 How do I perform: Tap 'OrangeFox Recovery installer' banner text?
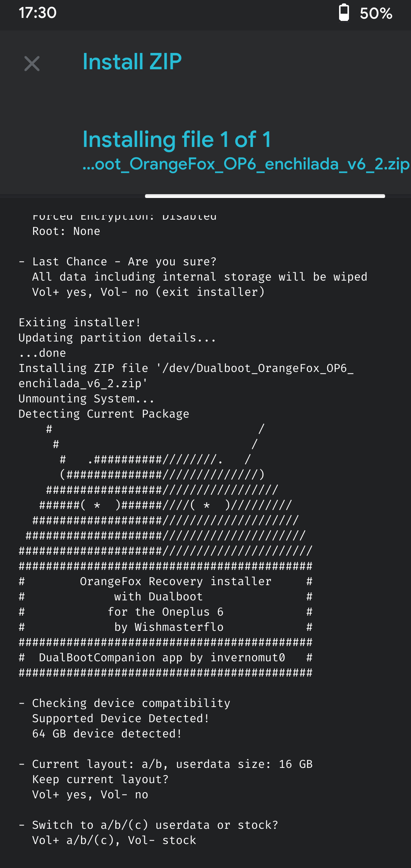point(175,582)
